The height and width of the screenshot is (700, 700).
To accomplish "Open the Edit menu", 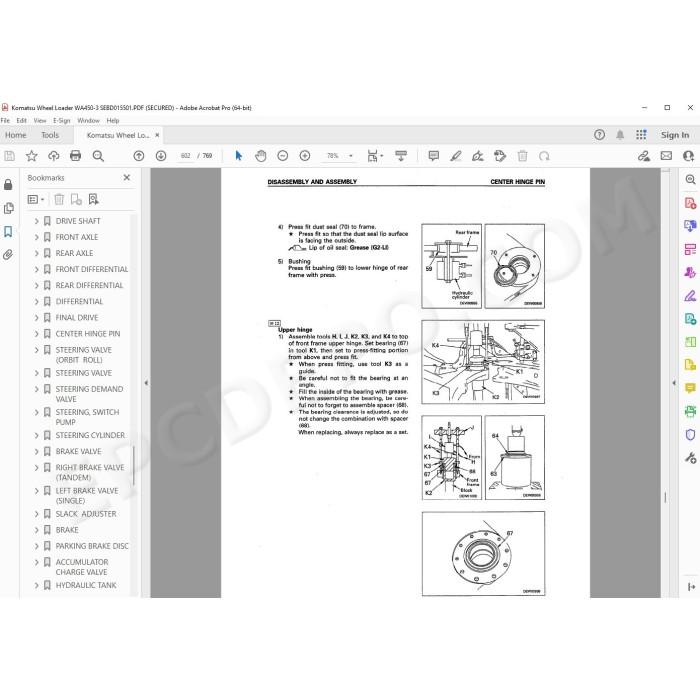I will (x=21, y=121).
